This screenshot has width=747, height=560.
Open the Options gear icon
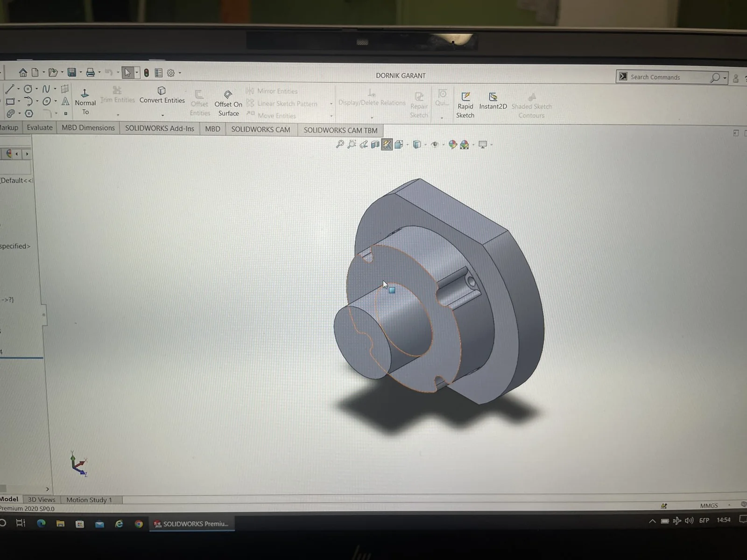(x=171, y=73)
